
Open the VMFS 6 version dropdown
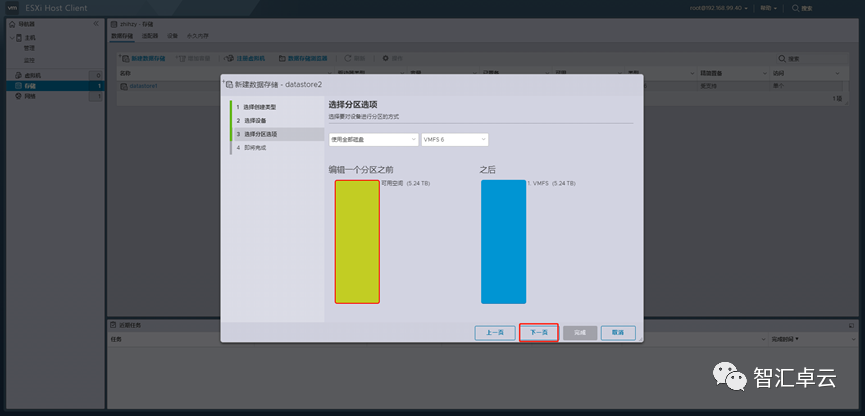coord(455,140)
